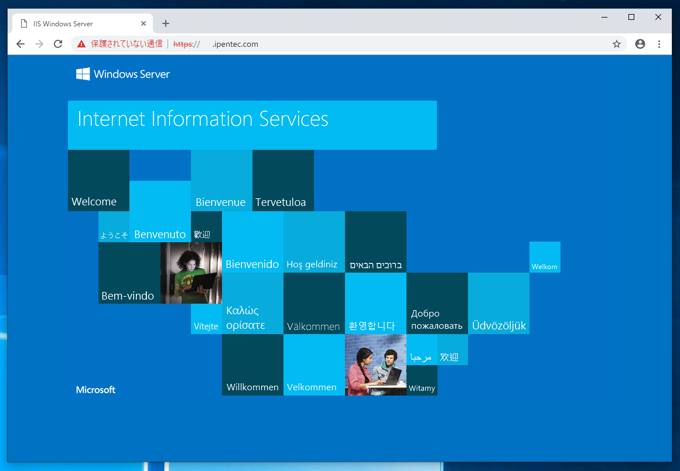The width and height of the screenshot is (680, 471).
Task: Click the 歡迎 tile
Action: click(x=206, y=226)
